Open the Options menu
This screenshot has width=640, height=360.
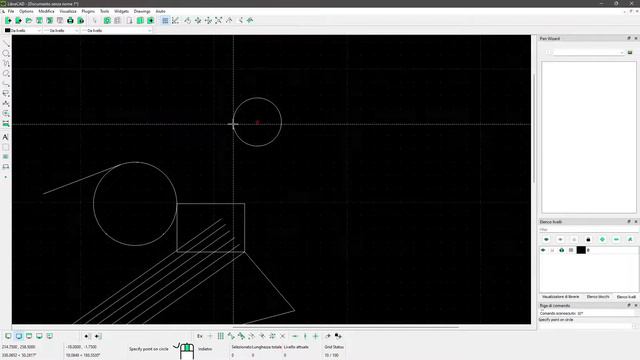pyautogui.click(x=26, y=11)
